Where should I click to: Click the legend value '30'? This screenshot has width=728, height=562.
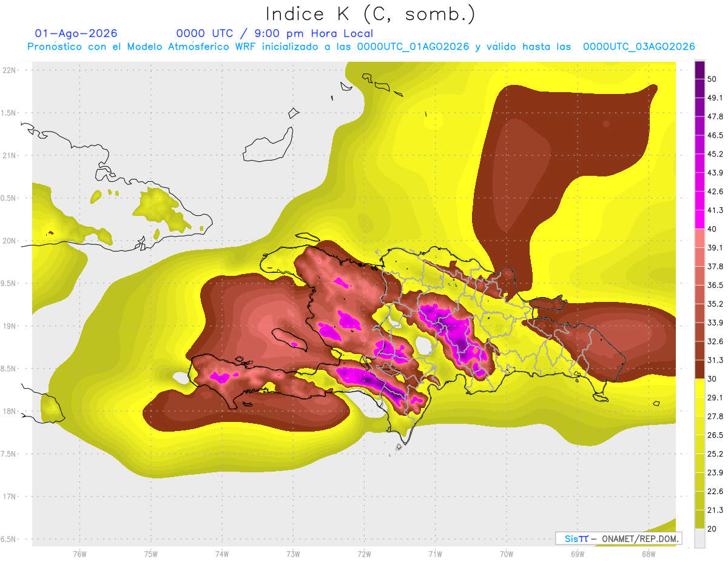point(713,379)
